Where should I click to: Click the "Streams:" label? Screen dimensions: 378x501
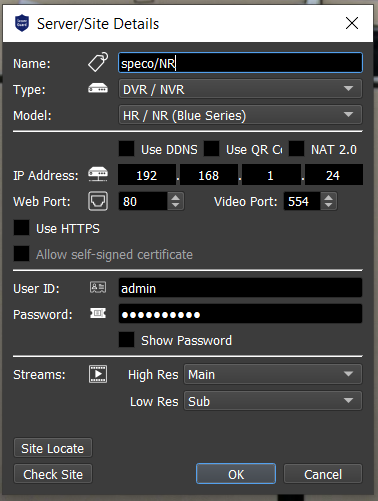pos(39,375)
